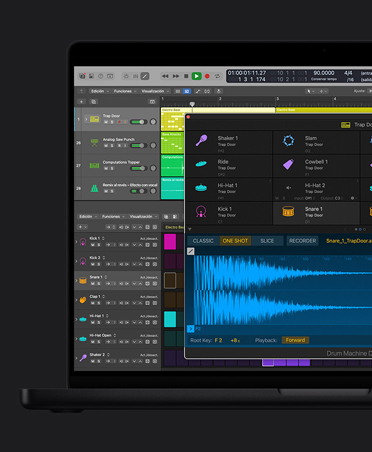Screen dimensions: 372x452
Task: Mute the Kick 1 sequencer row
Action: (93, 245)
